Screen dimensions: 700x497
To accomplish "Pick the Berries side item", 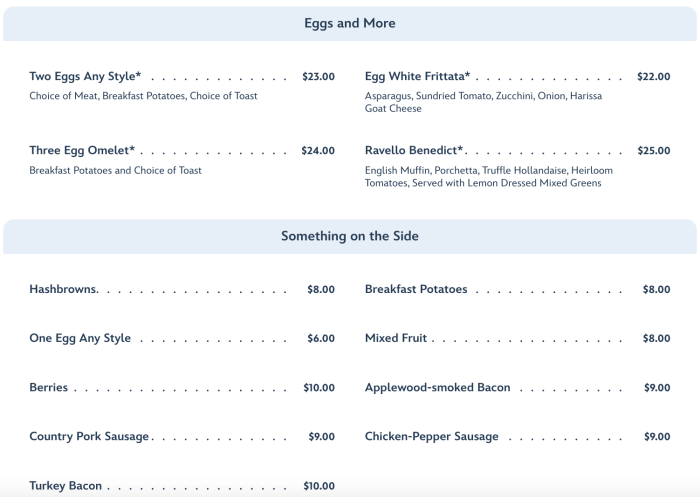I will [49, 388].
